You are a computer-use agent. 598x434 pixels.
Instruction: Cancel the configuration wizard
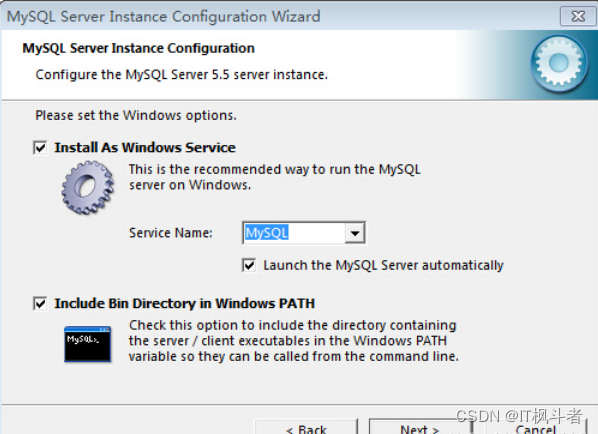click(535, 428)
